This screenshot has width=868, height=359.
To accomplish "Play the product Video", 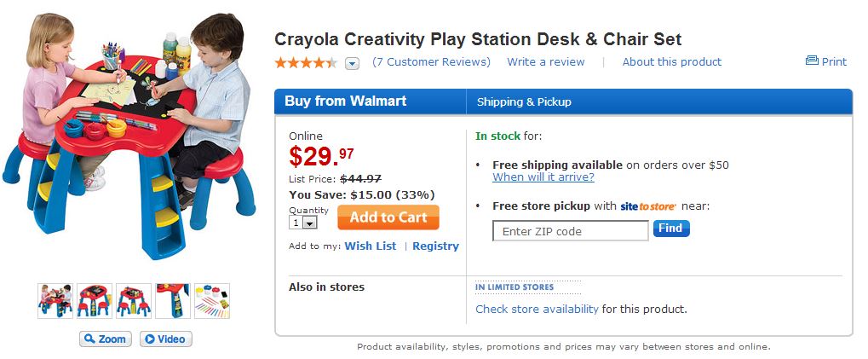I will coord(165,339).
